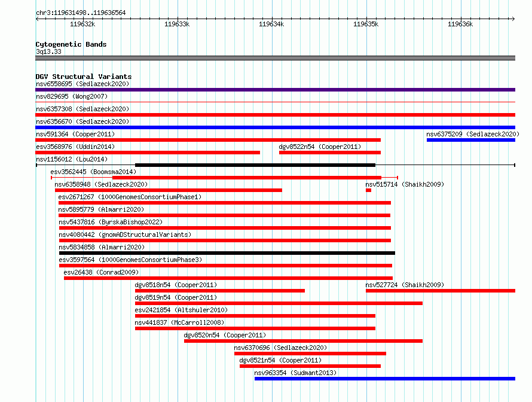Click the red bar under dgv8522n54
Screen dimensions: 532x402
[x=330, y=153]
